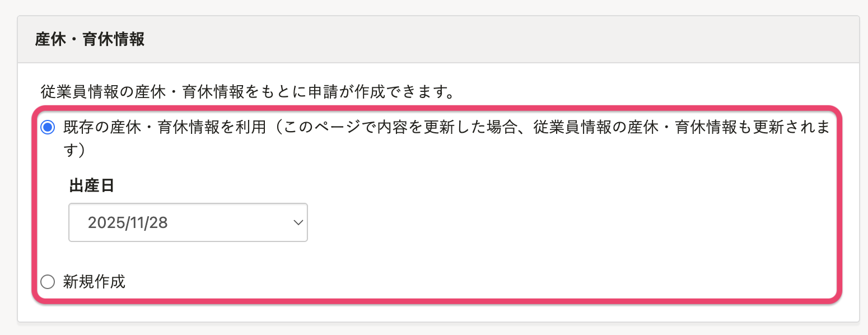Click the 出産日 field label
The image size is (868, 335).
92,185
